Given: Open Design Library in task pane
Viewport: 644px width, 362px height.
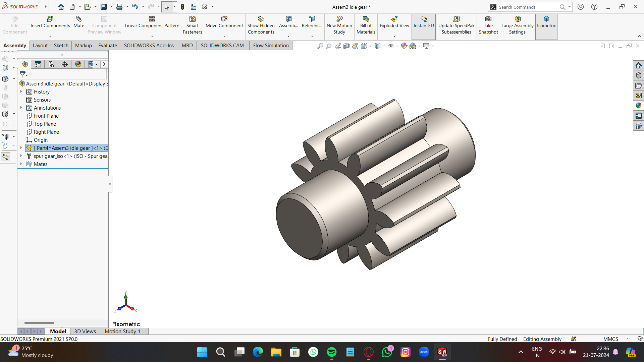Looking at the screenshot, I should pos(638,75).
